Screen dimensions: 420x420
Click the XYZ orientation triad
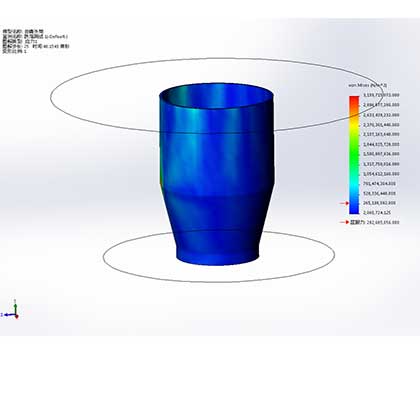pyautogui.click(x=10, y=310)
